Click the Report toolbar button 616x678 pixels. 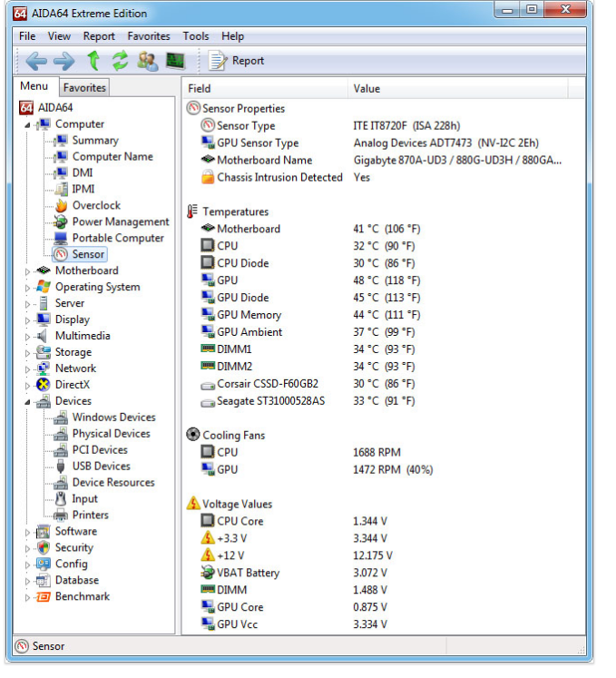(x=236, y=61)
